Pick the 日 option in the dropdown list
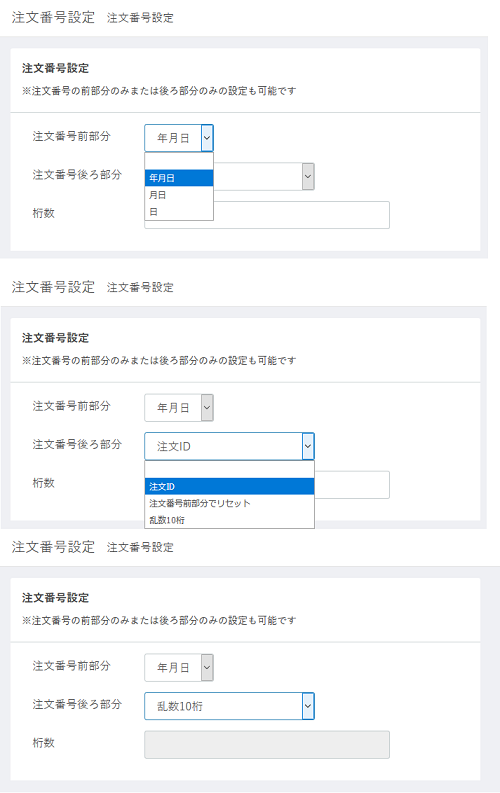The width and height of the screenshot is (500, 793). (179, 211)
